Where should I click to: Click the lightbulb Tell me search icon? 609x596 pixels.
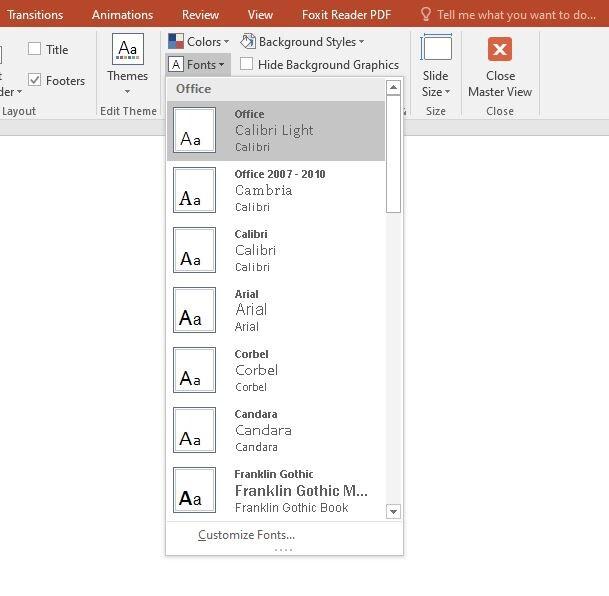point(426,15)
